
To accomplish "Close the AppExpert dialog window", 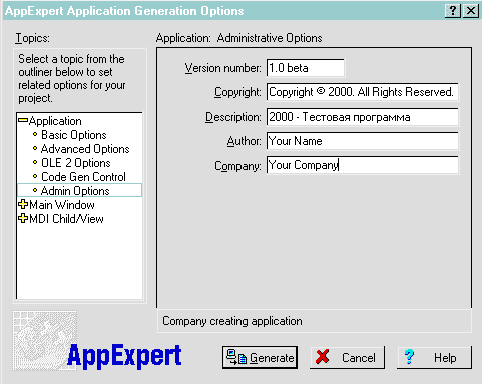I will 471,11.
